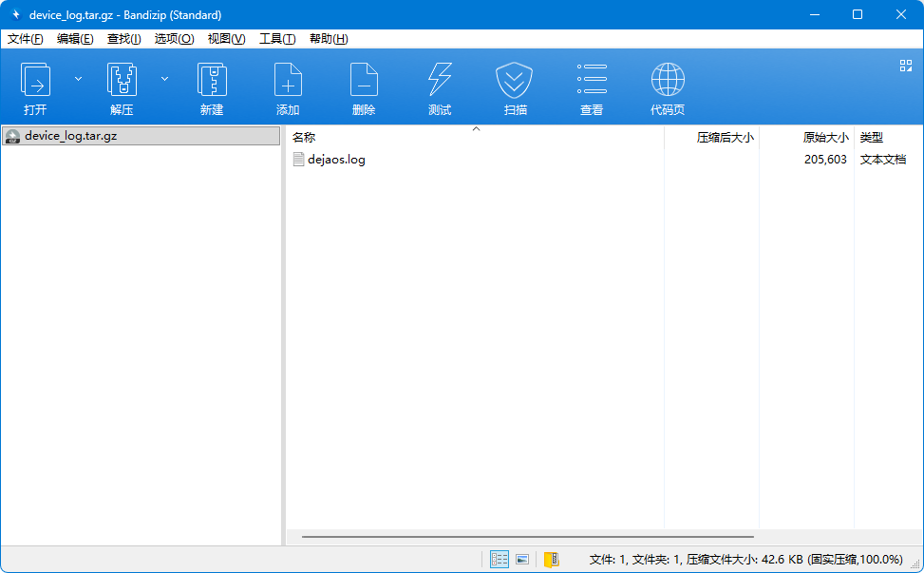
Task: Expand the Extract (解压) dropdown arrow
Action: (165, 79)
